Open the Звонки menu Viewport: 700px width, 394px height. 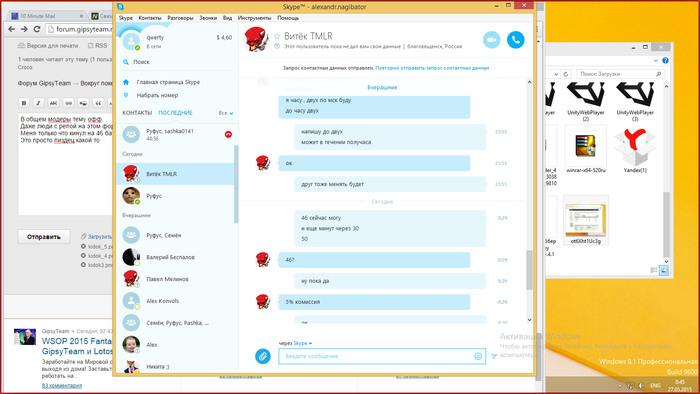208,18
